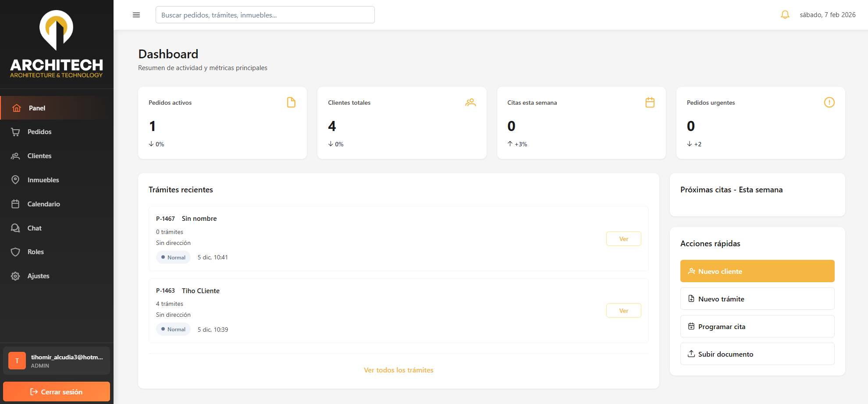This screenshot has height=404, width=868.
Task: Open the Ver todos los trámites link
Action: tap(398, 370)
